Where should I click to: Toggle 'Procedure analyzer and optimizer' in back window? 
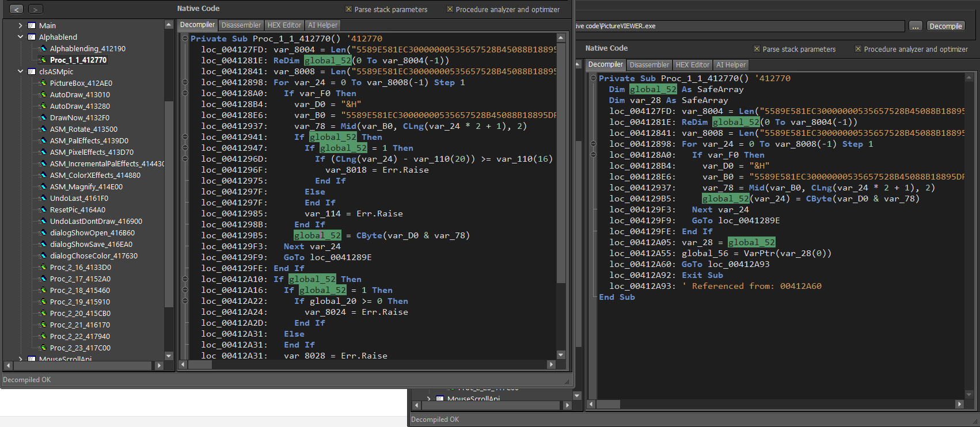coord(859,49)
